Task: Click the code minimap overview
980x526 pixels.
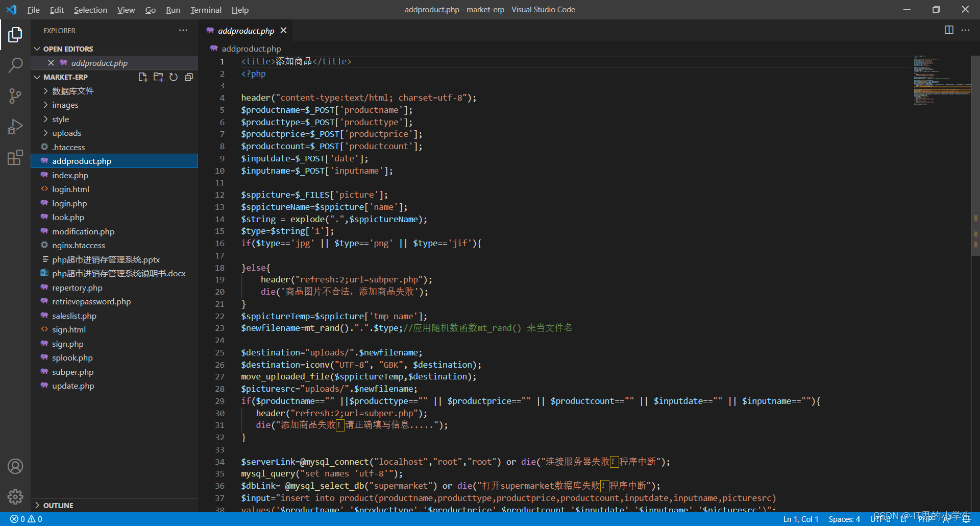Action: coord(941,80)
